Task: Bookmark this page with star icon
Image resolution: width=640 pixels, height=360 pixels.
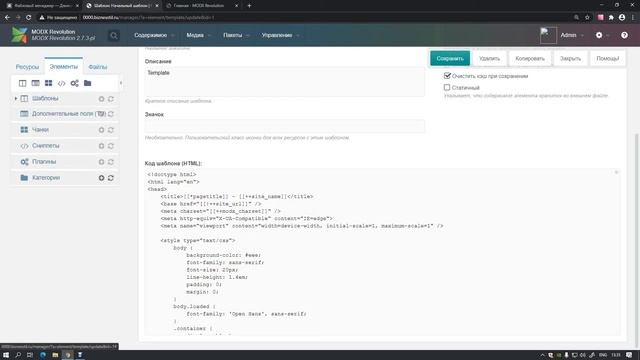Action: click(587, 18)
